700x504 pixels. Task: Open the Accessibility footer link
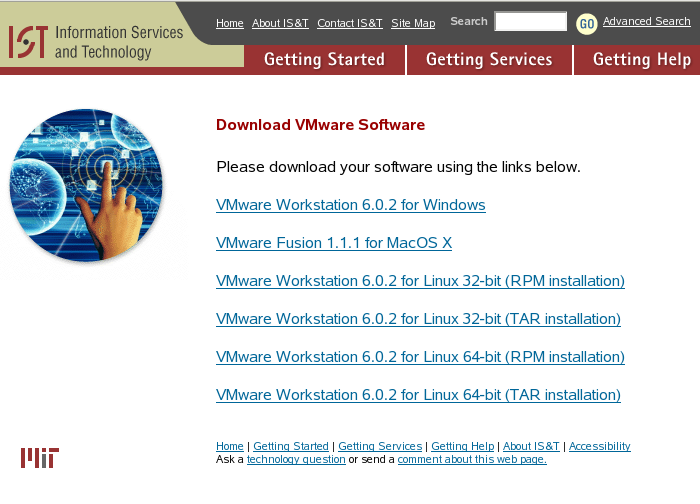tap(600, 446)
